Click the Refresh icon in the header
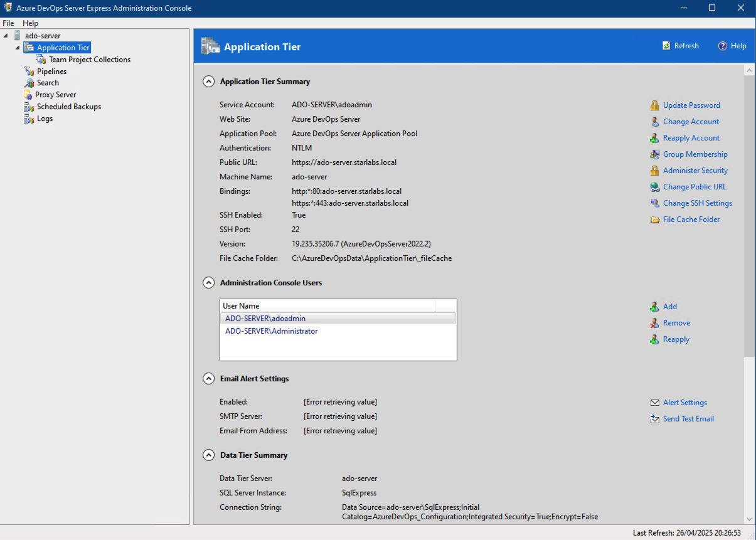Viewport: 756px width, 540px height. tap(666, 45)
